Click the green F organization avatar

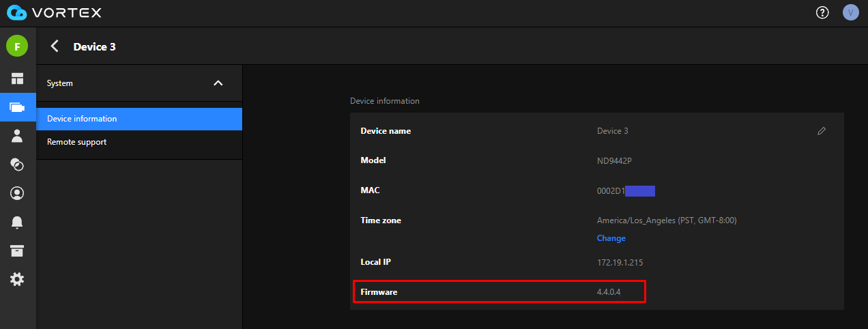[x=17, y=46]
